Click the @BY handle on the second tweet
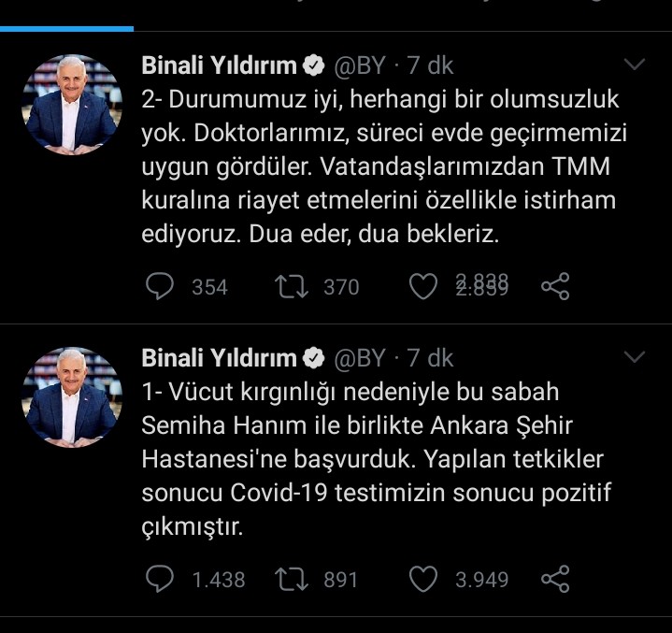Viewport: 672px width, 633px height. tap(360, 358)
